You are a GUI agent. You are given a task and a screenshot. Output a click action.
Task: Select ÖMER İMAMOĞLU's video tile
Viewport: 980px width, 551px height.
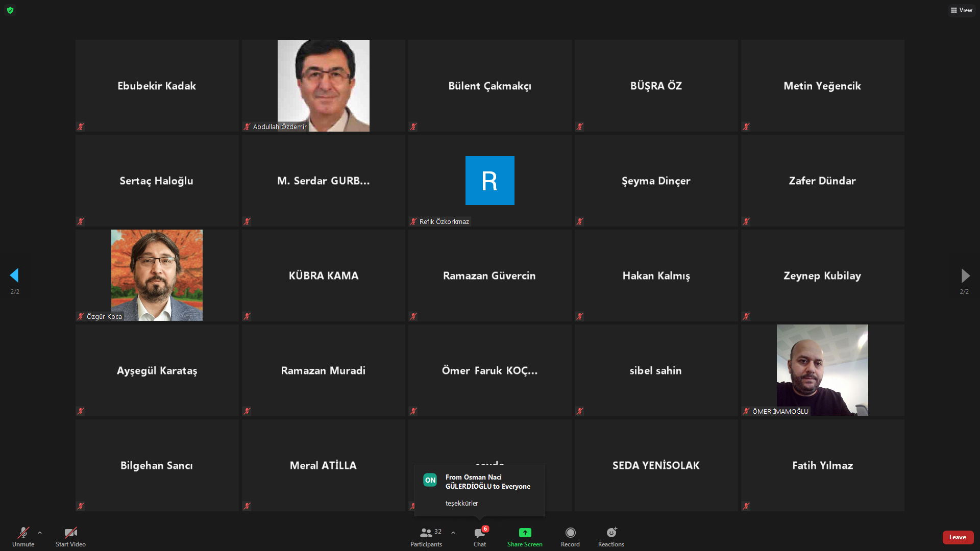pyautogui.click(x=822, y=370)
